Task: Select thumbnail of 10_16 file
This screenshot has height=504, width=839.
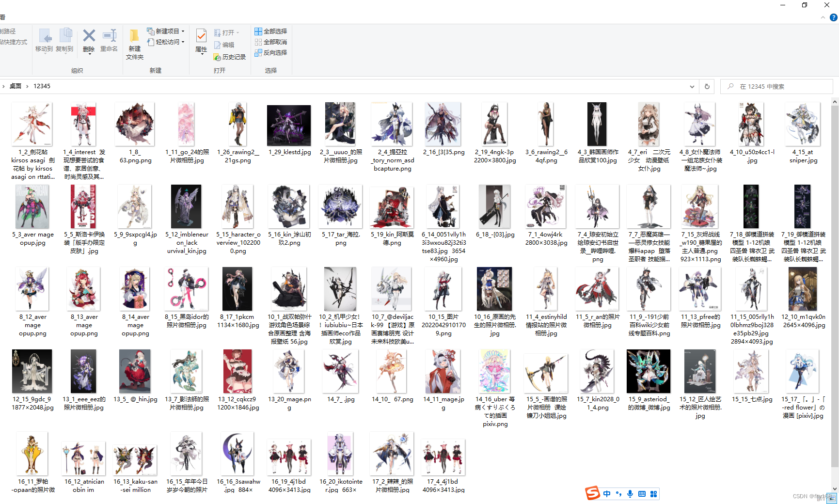Action: (494, 289)
